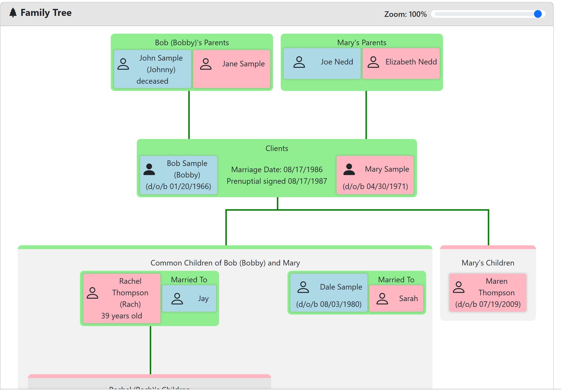The width and height of the screenshot is (561, 392).
Task: Select the John Sample (Johnny) card name
Action: [161, 64]
